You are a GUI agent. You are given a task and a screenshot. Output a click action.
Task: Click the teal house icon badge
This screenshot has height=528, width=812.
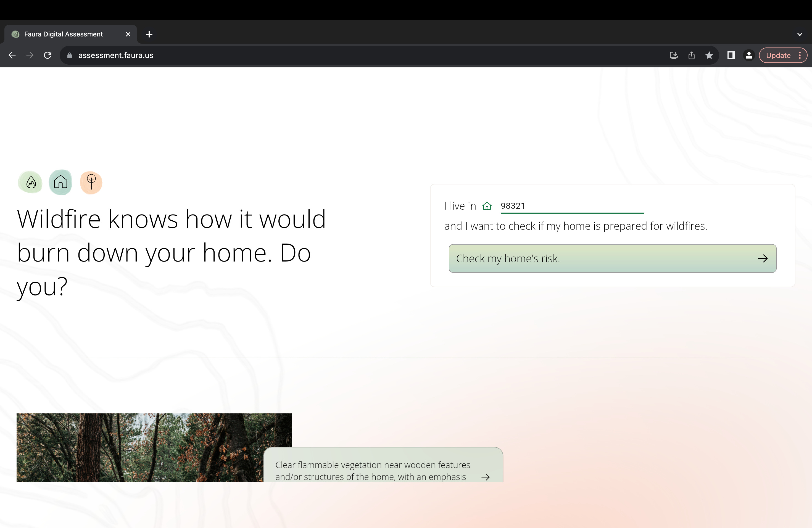[60, 182]
